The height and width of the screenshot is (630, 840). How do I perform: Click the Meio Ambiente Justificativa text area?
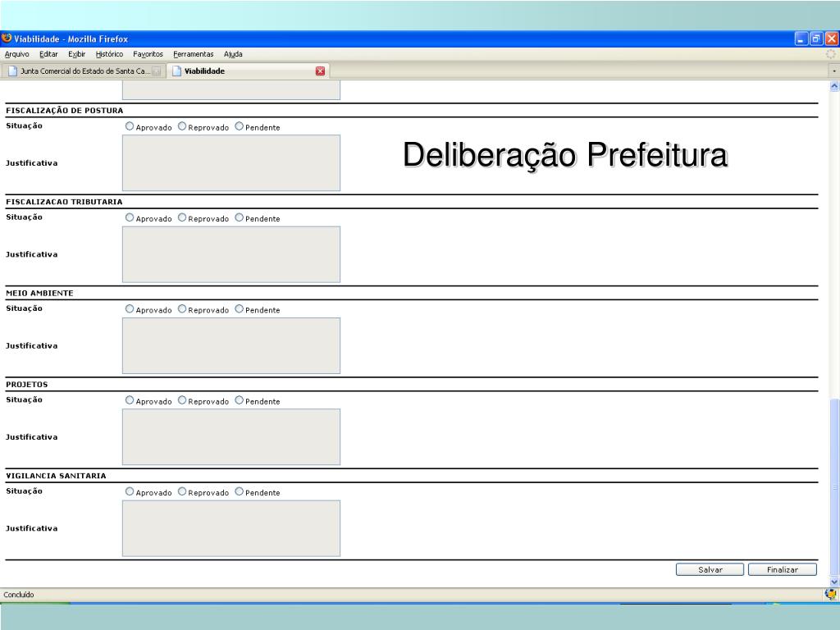coord(231,345)
